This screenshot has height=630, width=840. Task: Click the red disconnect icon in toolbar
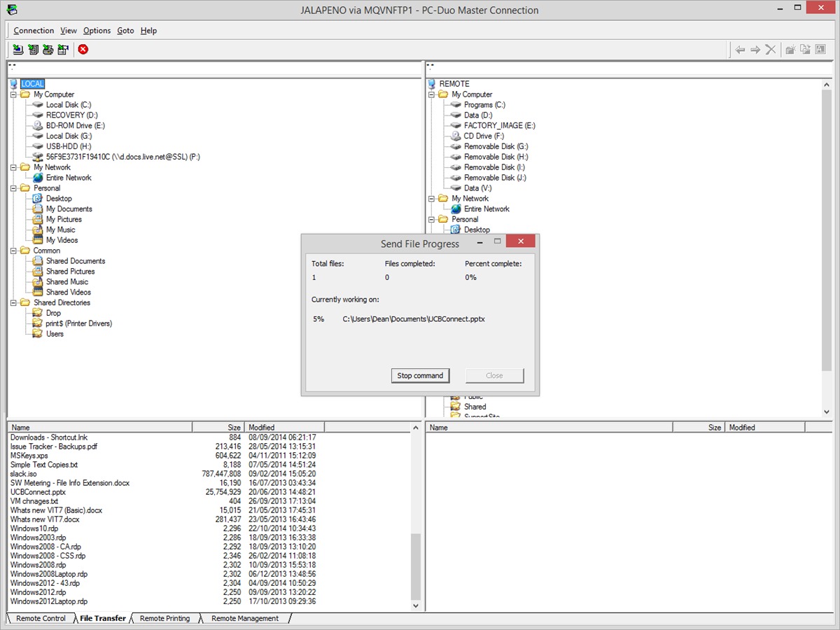[83, 50]
